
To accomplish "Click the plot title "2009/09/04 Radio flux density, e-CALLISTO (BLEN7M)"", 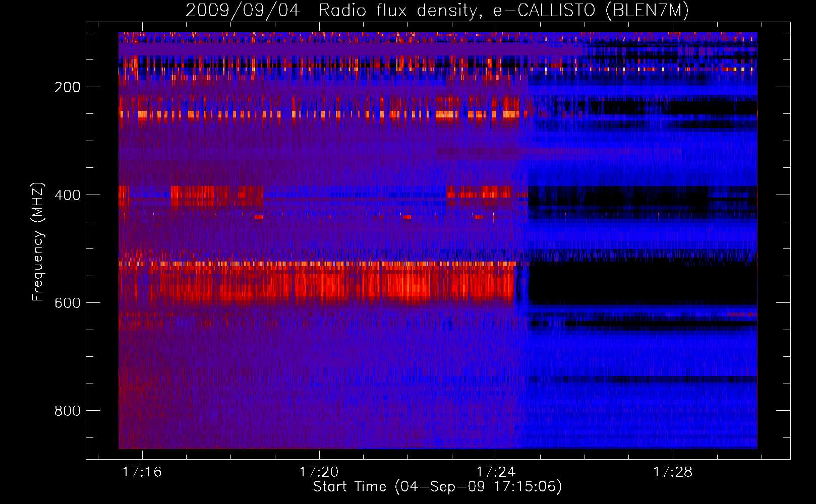I will click(437, 10).
